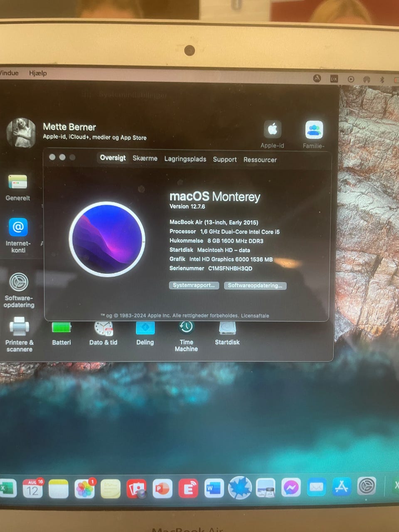Launch Messenger from the Dock
Screen dimensions: 399x532
[x=291, y=487]
